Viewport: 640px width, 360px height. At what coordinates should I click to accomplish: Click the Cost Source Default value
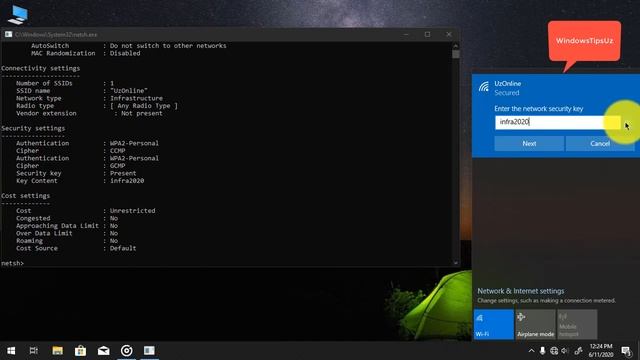pos(123,248)
